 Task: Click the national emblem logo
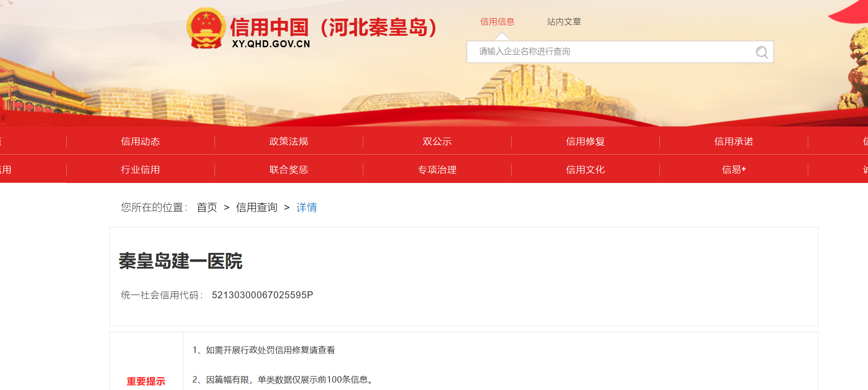206,28
